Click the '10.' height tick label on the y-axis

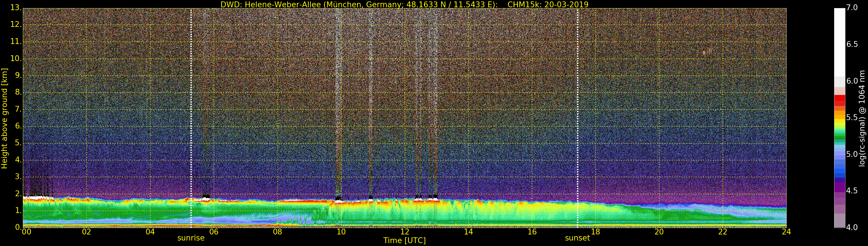click(16, 58)
